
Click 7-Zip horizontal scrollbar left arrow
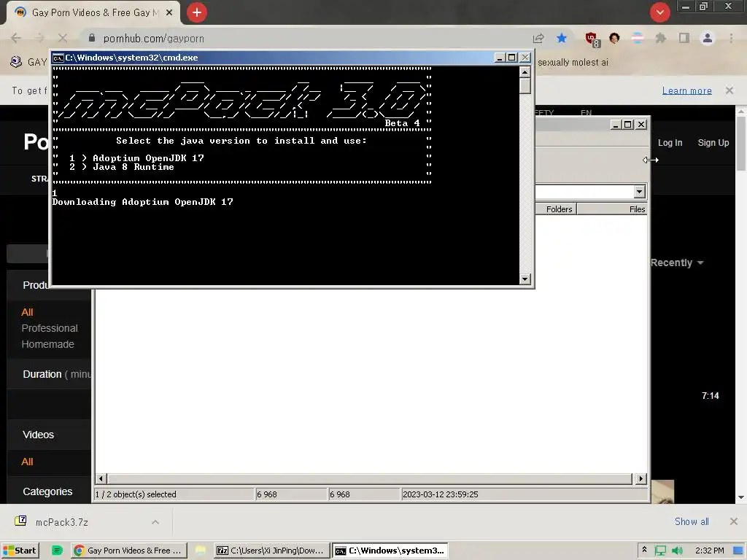click(101, 478)
